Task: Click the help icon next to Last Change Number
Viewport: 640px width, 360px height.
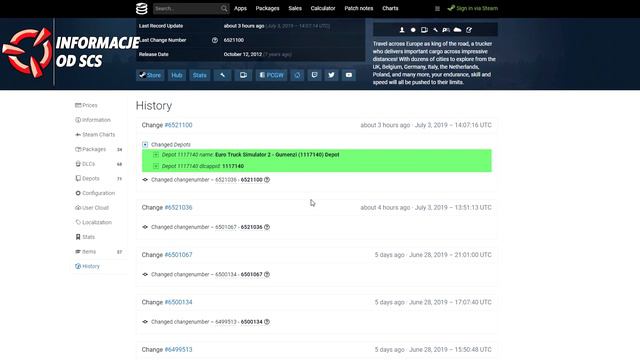Action: click(215, 40)
